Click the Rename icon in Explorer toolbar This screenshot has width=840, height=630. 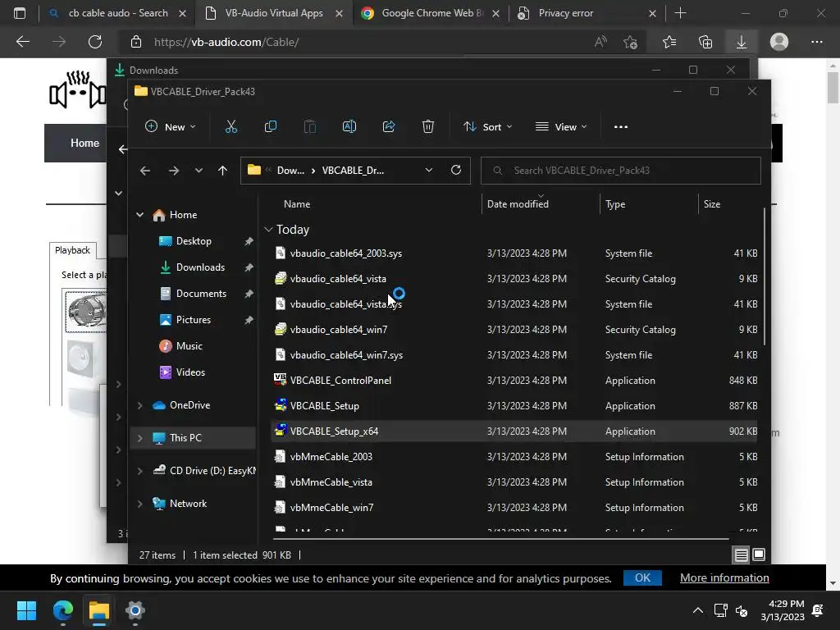tap(349, 127)
